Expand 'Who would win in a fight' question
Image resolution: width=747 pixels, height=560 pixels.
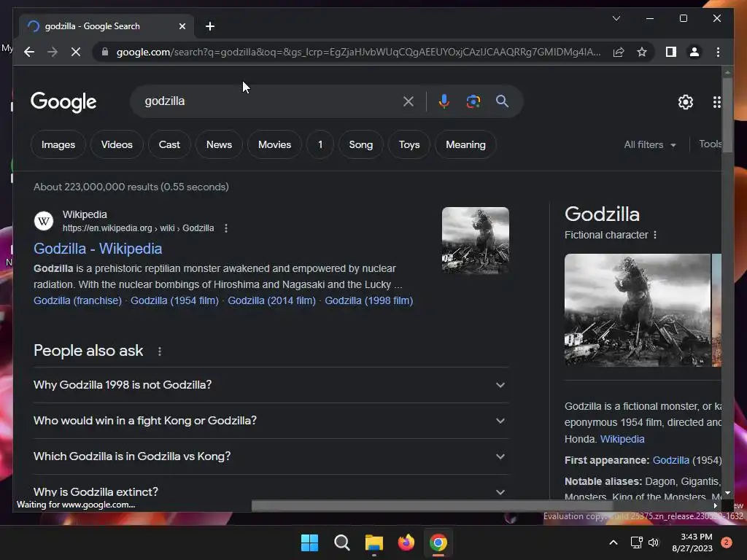click(271, 421)
